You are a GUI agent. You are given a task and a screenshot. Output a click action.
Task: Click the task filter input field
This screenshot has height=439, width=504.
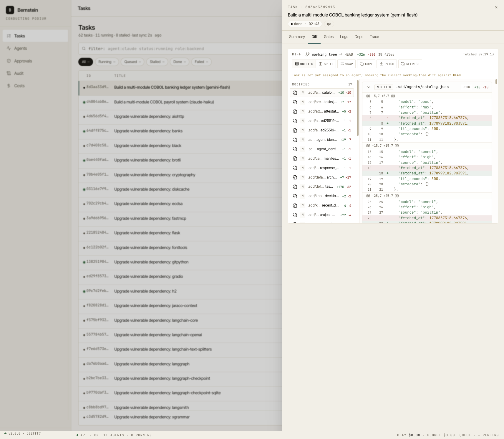[x=180, y=49]
